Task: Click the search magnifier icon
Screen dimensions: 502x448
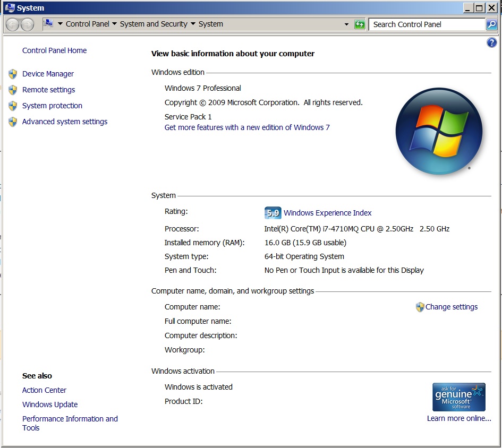Action: tap(491, 24)
